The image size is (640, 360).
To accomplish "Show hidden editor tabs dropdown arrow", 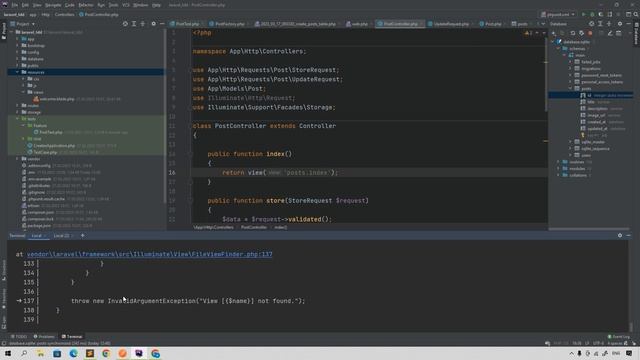I will (543, 24).
